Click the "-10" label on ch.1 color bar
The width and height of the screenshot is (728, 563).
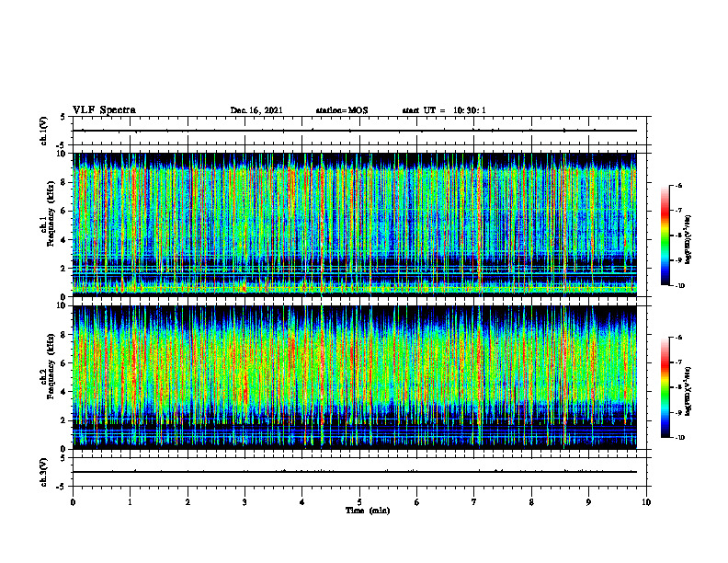(679, 285)
